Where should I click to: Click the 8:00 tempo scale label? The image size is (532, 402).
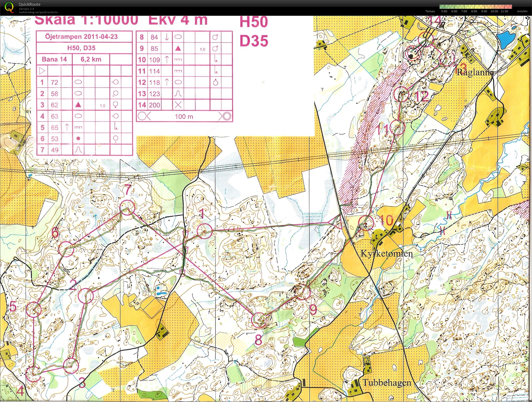coord(474,11)
